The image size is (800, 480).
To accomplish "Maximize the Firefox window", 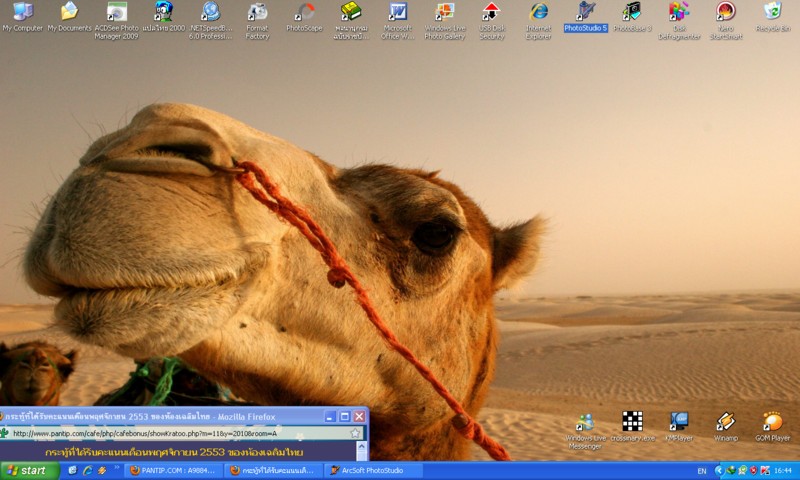I will point(345,416).
